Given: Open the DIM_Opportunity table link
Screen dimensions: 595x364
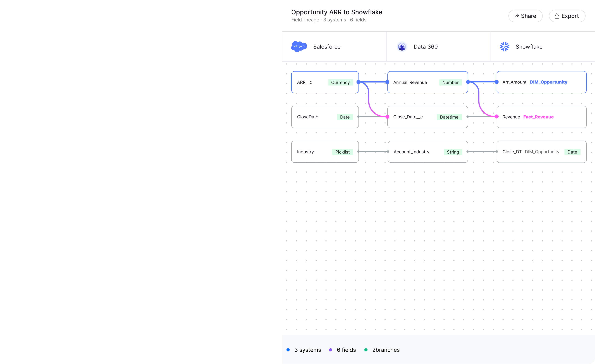Looking at the screenshot, I should point(548,82).
